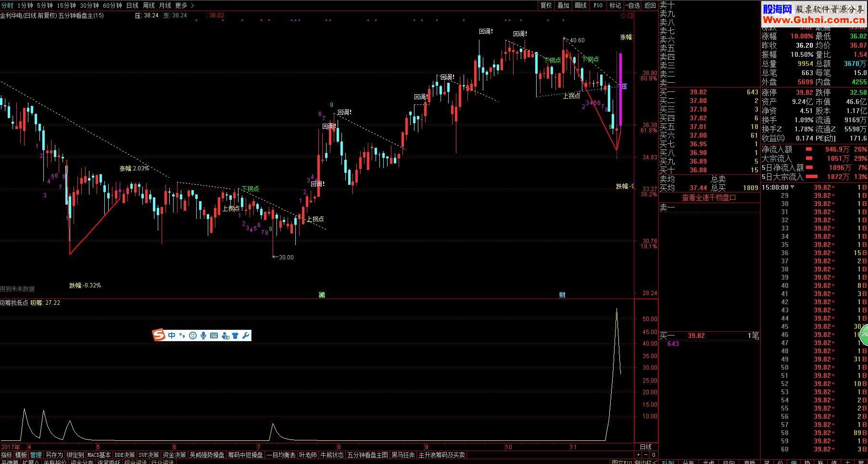Select the 30分钟 period tab

pos(89,5)
